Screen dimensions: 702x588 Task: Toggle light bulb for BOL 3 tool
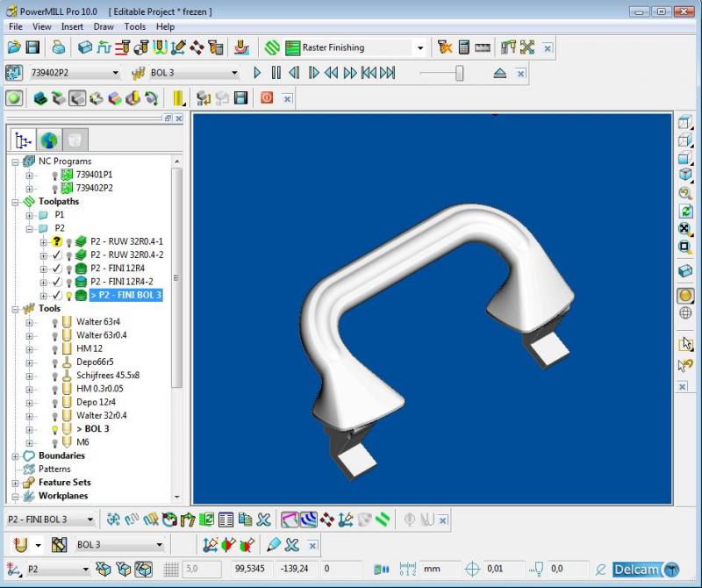click(x=54, y=429)
